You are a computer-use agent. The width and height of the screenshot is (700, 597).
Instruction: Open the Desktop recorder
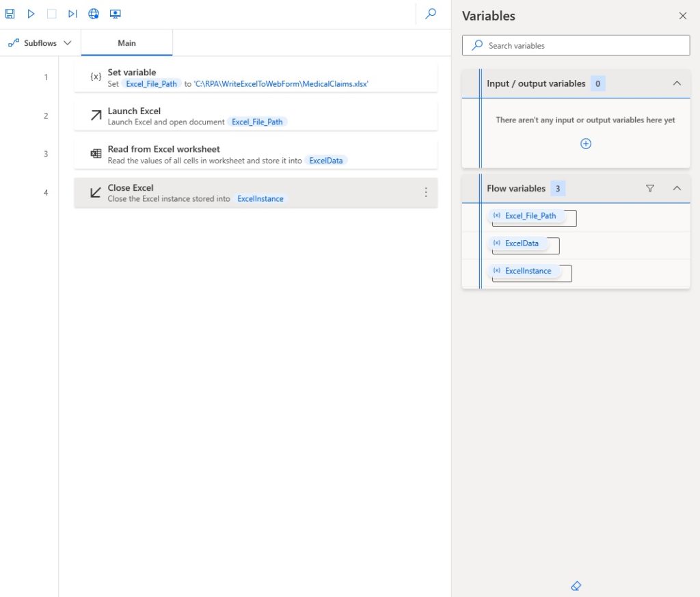(116, 13)
